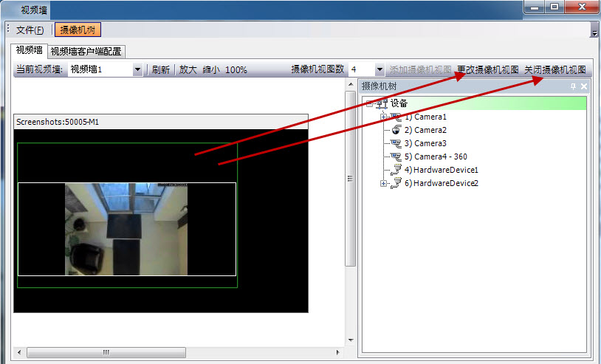Expand the Camera1 tree node

coord(383,117)
